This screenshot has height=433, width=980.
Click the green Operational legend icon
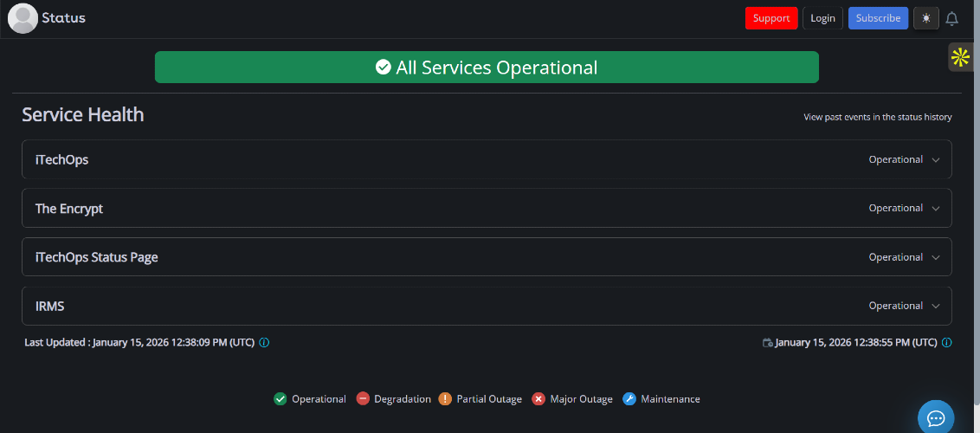coord(280,399)
